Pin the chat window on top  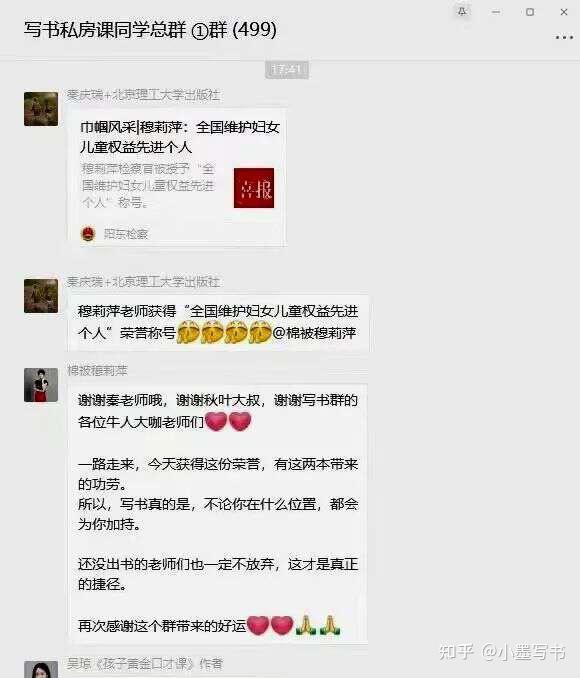tap(462, 12)
